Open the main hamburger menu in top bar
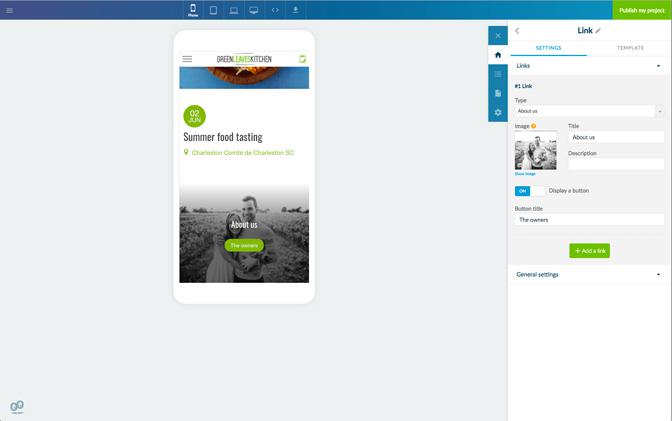The width and height of the screenshot is (672, 421). pos(10,10)
